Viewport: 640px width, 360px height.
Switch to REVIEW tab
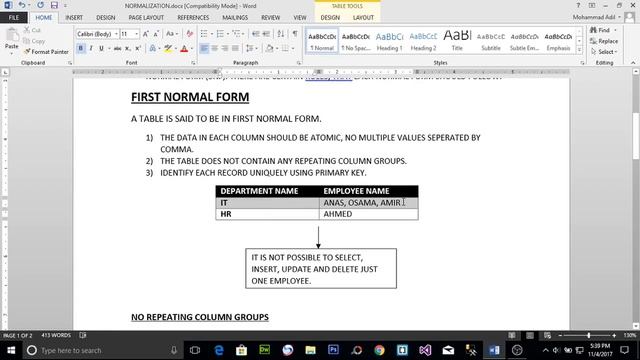(x=271, y=18)
